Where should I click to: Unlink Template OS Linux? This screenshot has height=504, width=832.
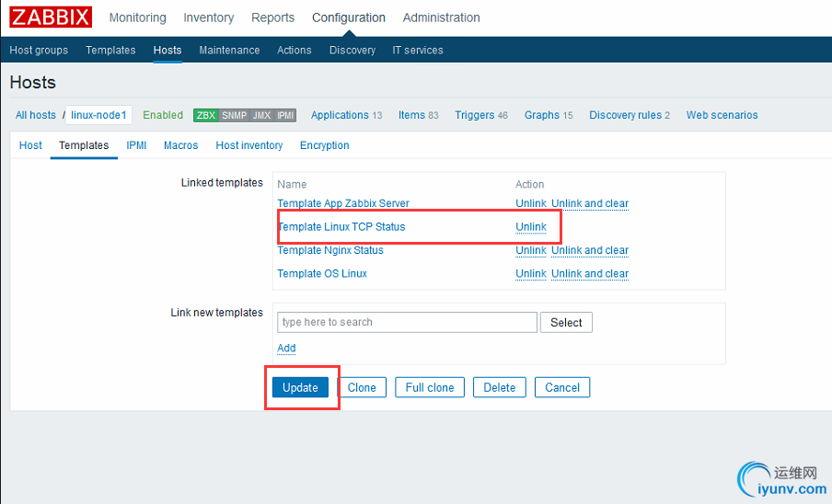tap(531, 273)
